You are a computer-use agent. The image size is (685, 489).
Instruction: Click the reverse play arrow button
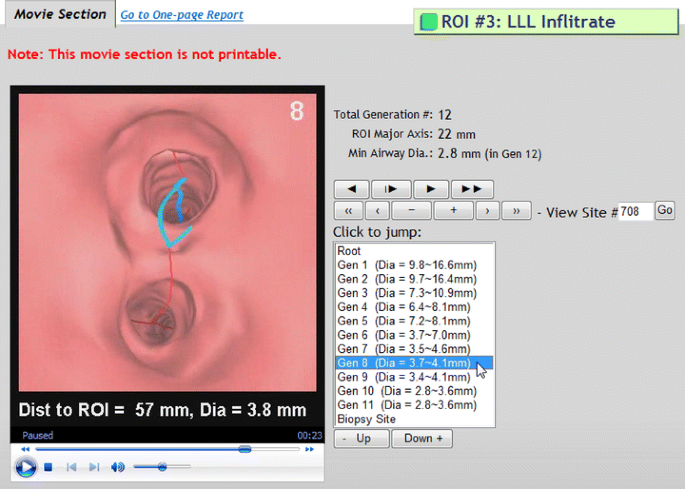351,188
